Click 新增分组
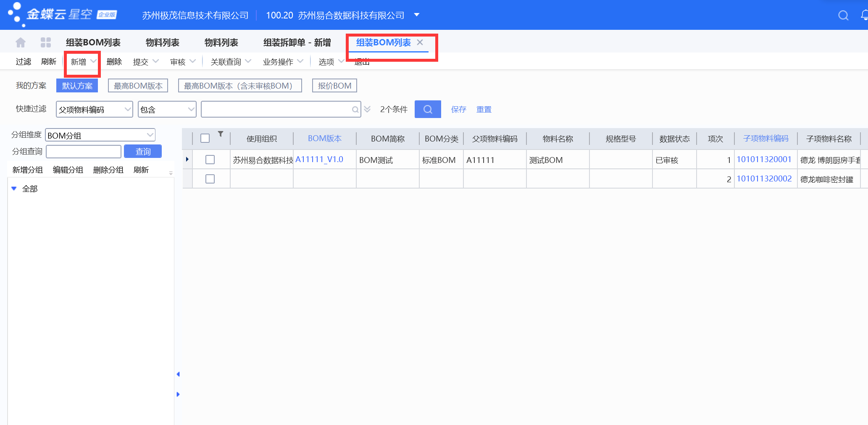The width and height of the screenshot is (868, 425). (28, 170)
